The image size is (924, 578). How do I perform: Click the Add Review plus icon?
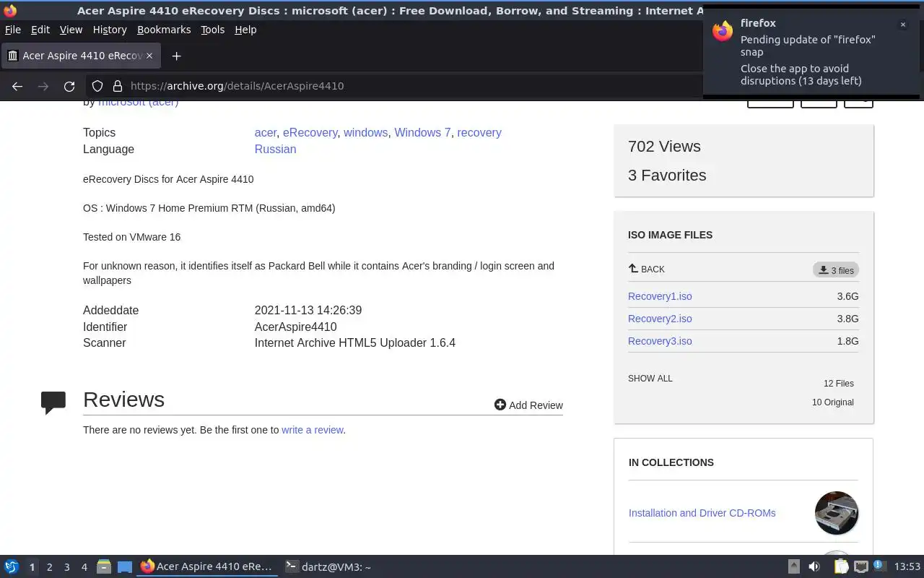point(500,405)
